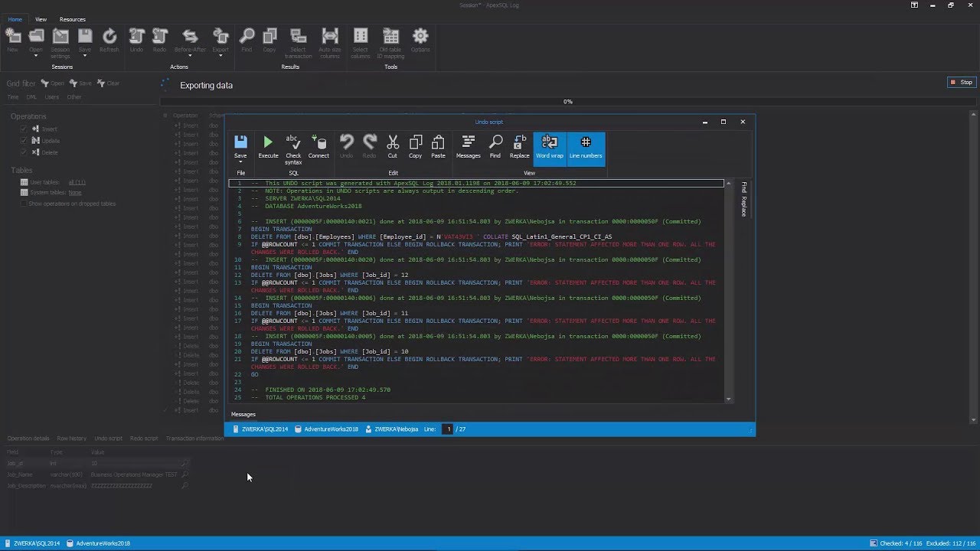Open the Time filter tab
Image resolution: width=980 pixels, height=551 pixels.
point(13,97)
